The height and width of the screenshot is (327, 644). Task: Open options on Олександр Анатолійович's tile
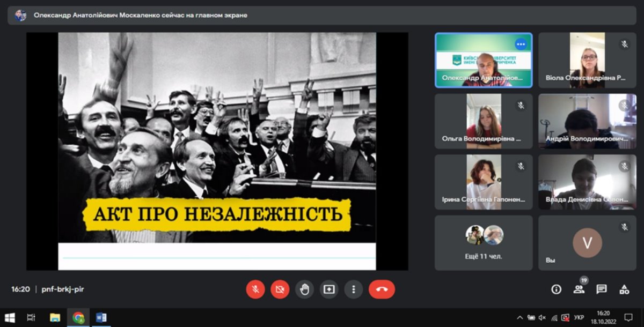[520, 44]
